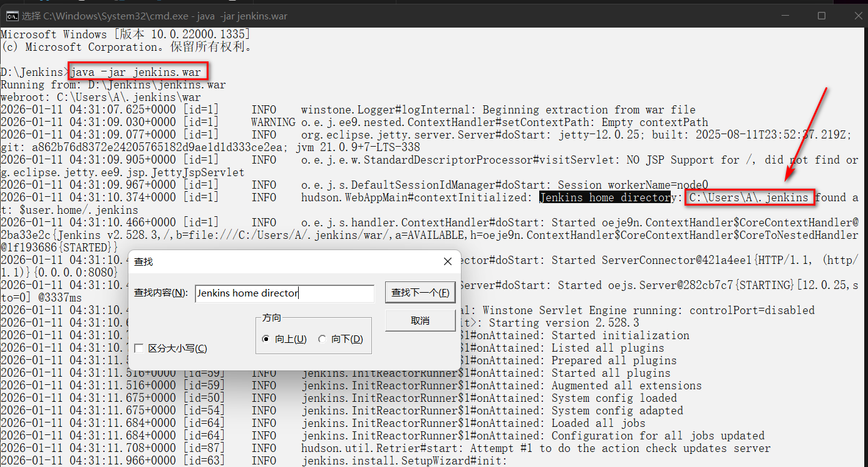
Task: Click 'Microsoft Windows' version line
Action: 125,34
